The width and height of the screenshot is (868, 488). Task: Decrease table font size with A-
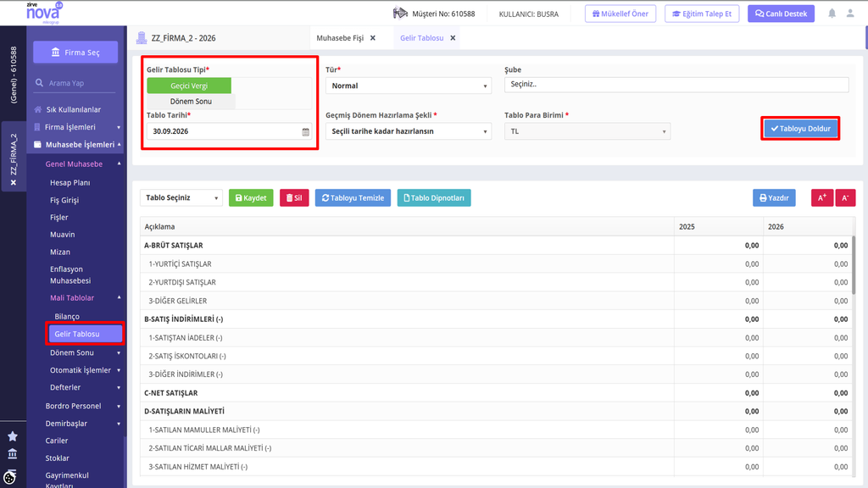coord(845,198)
